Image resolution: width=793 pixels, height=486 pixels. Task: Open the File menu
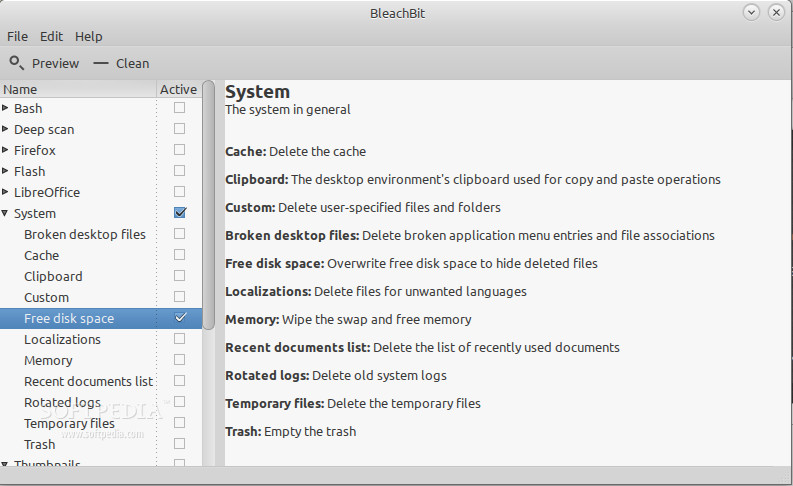pos(17,36)
